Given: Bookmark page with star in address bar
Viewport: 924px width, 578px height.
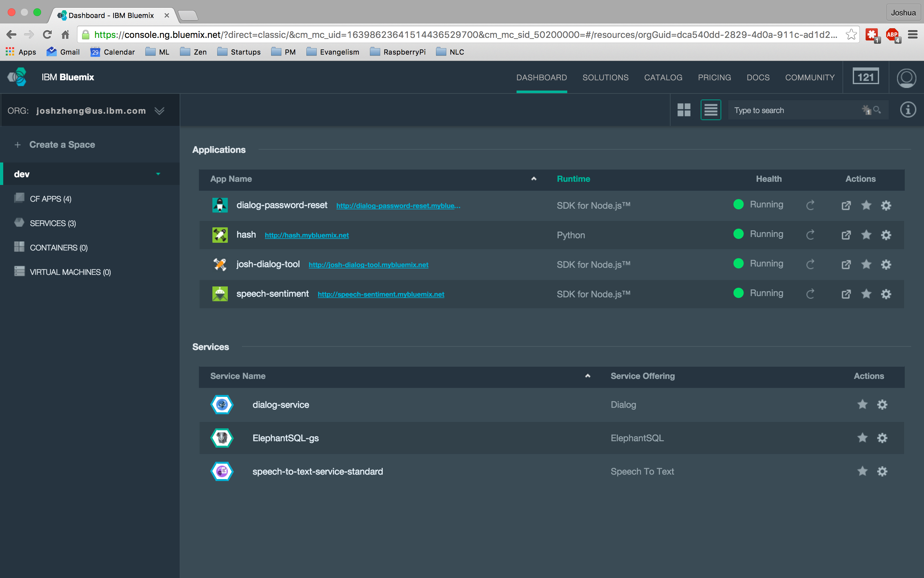Looking at the screenshot, I should 851,34.
